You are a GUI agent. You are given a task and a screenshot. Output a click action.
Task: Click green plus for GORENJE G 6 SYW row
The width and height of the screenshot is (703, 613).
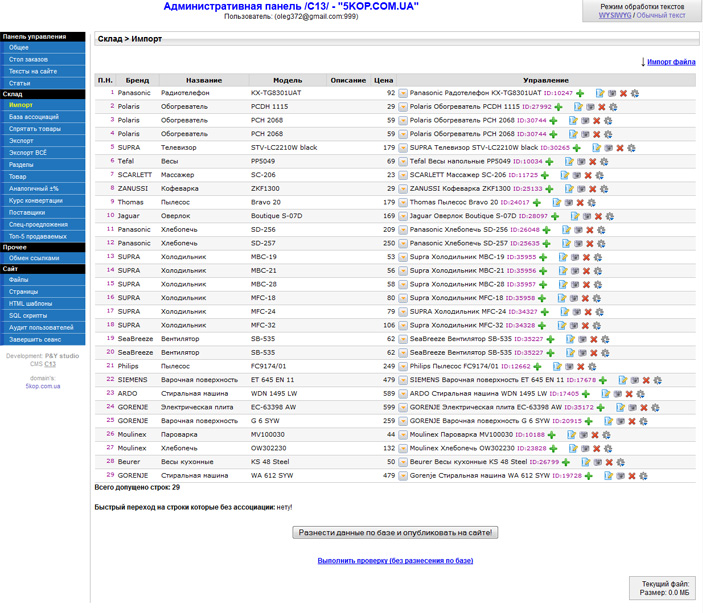pyautogui.click(x=589, y=421)
